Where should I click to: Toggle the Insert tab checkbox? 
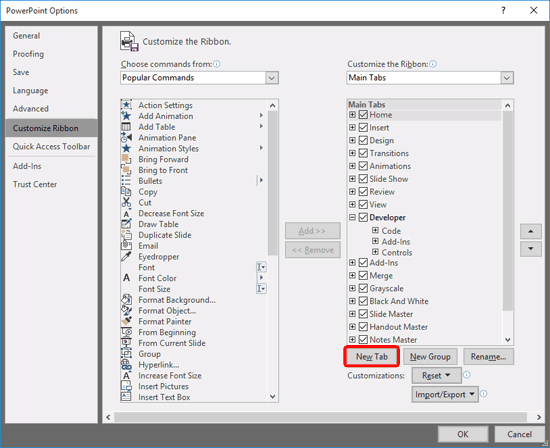pyautogui.click(x=363, y=127)
